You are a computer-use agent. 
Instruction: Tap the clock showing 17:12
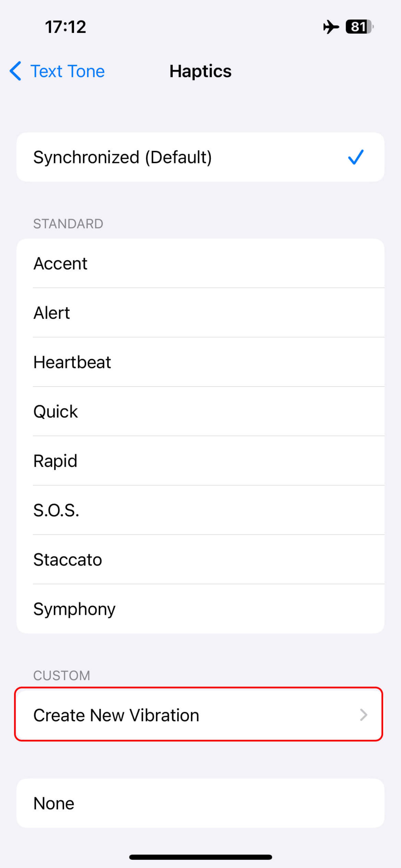click(66, 27)
